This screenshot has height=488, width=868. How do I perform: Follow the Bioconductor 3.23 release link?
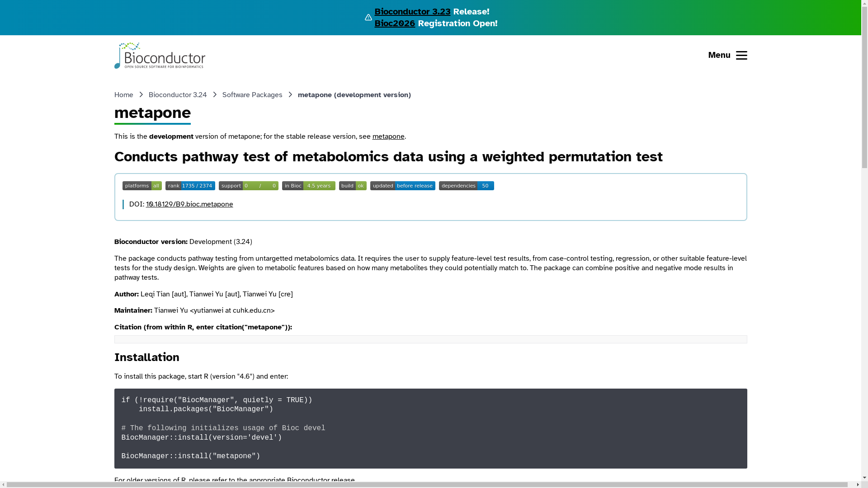point(412,11)
